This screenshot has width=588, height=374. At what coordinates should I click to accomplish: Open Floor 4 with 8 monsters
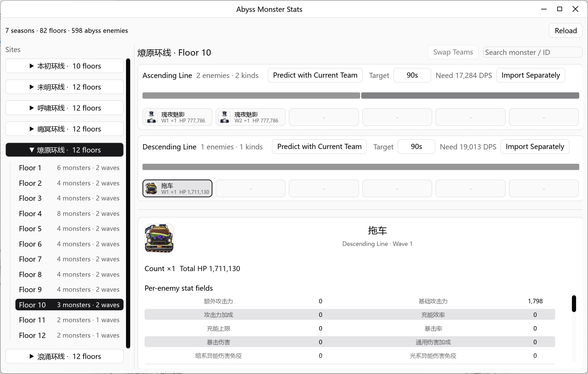[x=69, y=213]
